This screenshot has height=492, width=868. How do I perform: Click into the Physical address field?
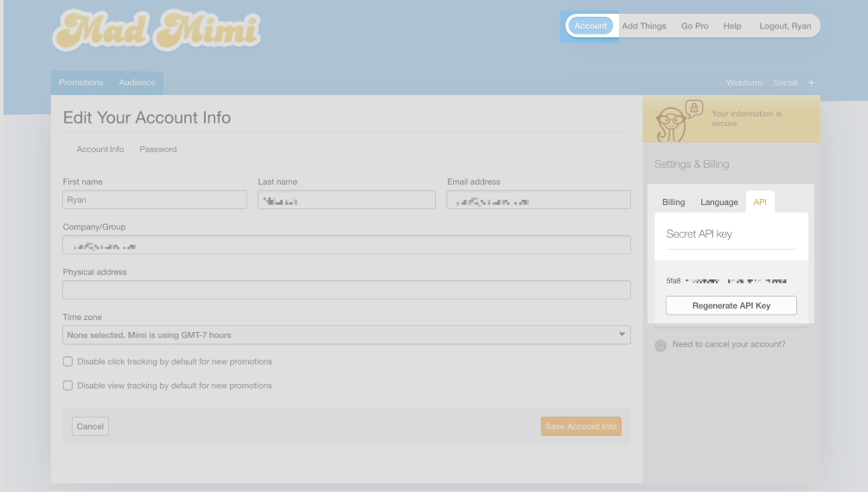346,290
